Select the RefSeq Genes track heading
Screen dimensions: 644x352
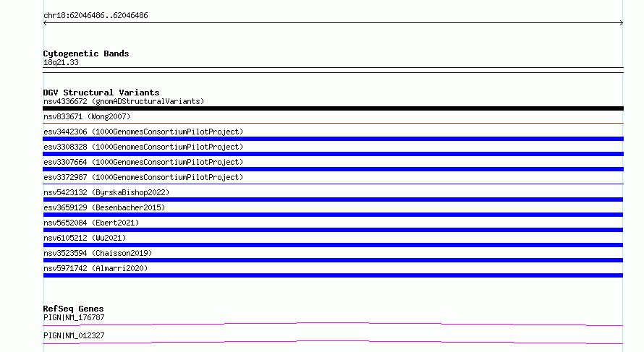(x=73, y=309)
